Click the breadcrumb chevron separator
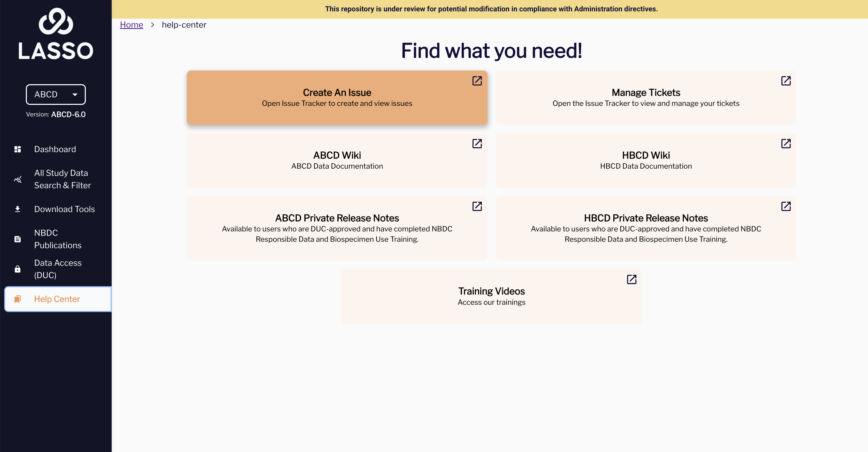The width and height of the screenshot is (868, 452). pos(152,25)
